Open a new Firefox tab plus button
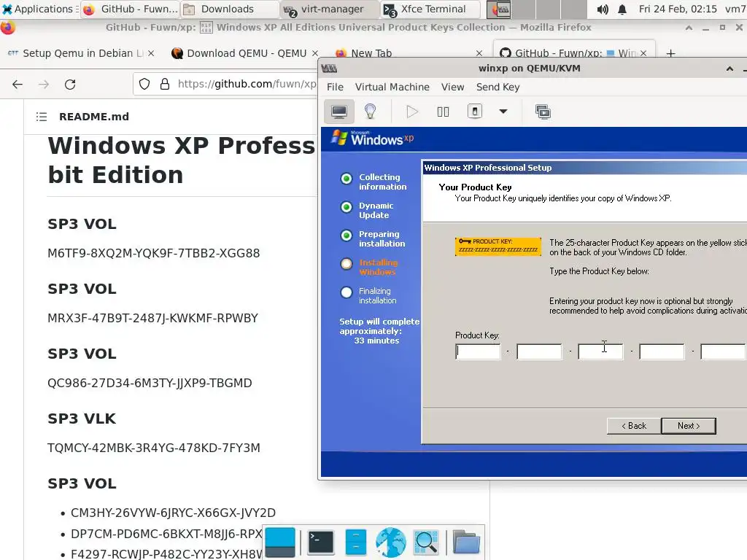 (x=671, y=53)
